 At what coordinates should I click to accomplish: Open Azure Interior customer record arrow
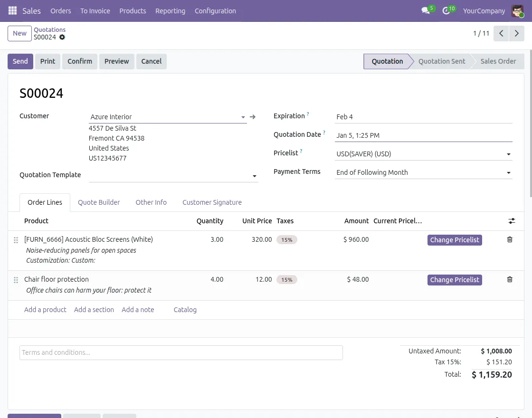click(x=253, y=117)
